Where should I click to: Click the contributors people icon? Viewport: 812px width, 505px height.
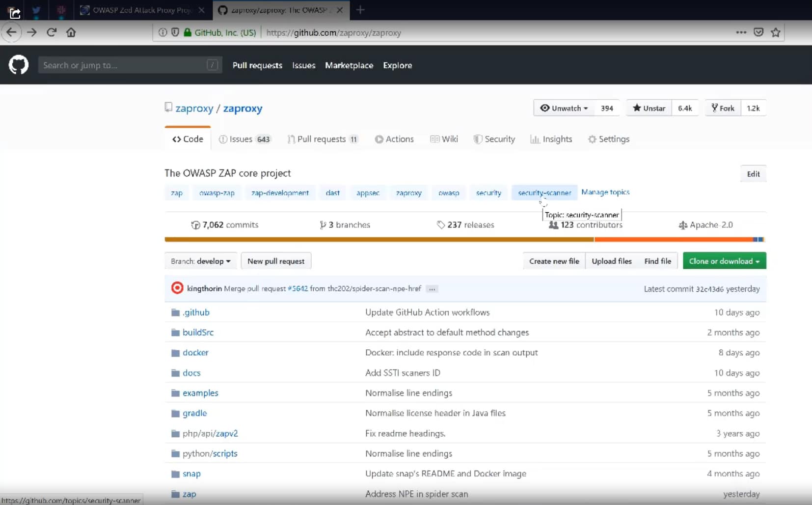[553, 225]
